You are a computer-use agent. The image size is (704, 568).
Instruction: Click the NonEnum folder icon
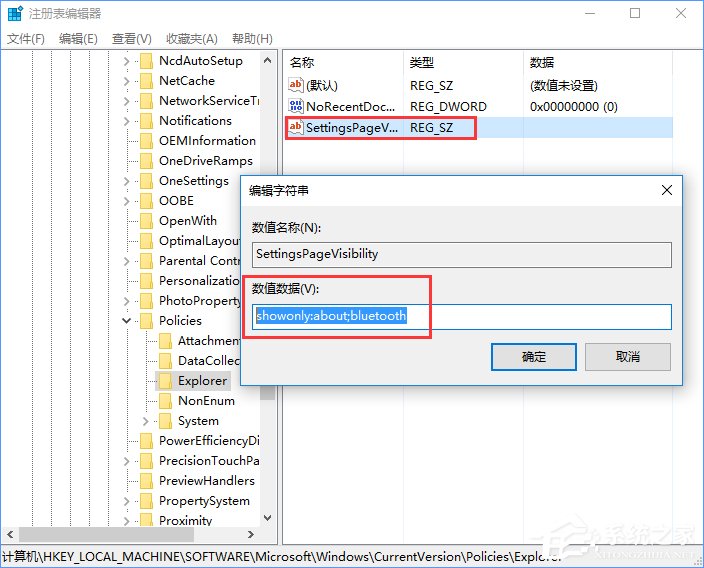[165, 401]
